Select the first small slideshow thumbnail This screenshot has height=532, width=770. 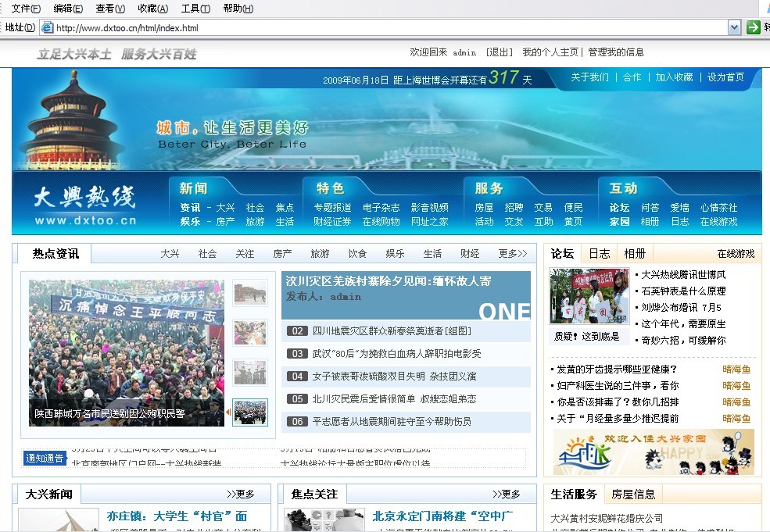tap(250, 292)
